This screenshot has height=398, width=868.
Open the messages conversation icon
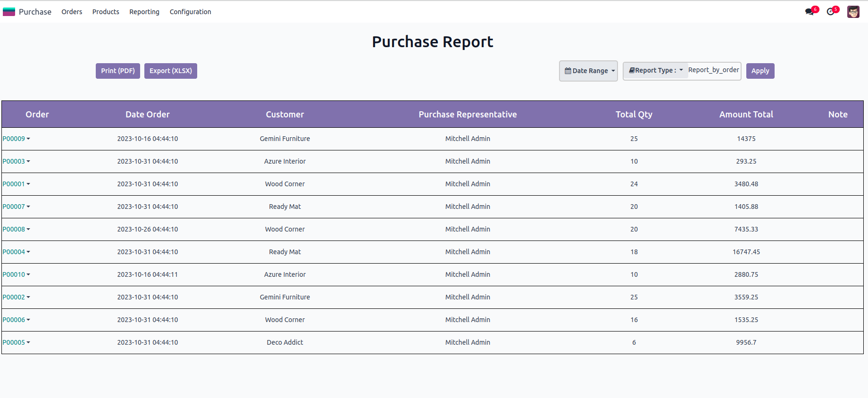pos(810,12)
